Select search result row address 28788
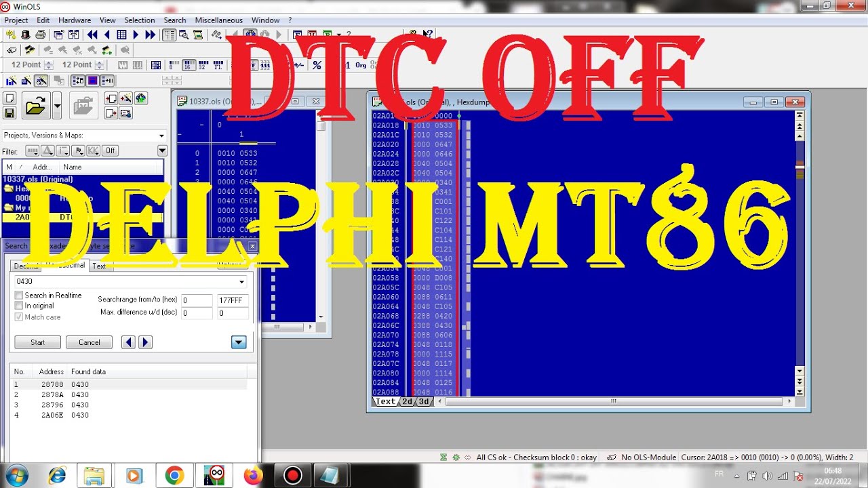This screenshot has width=868, height=488. [129, 384]
